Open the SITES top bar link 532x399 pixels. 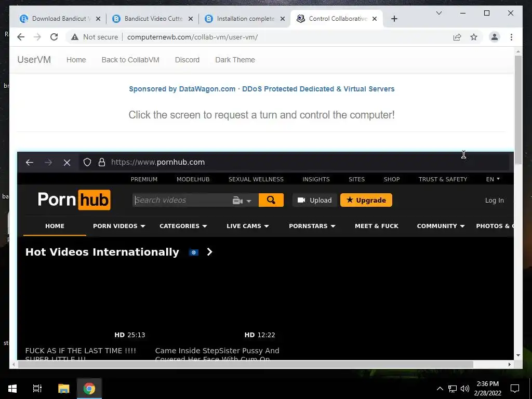click(x=356, y=179)
